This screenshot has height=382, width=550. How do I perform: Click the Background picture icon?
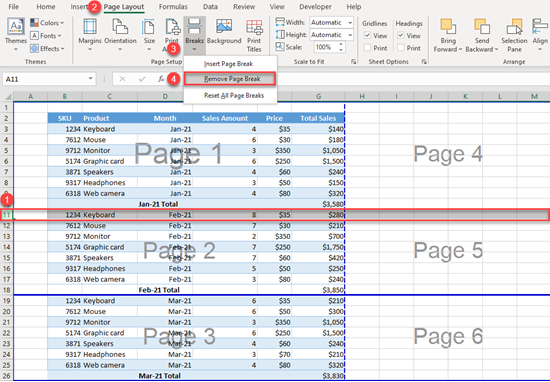click(224, 27)
